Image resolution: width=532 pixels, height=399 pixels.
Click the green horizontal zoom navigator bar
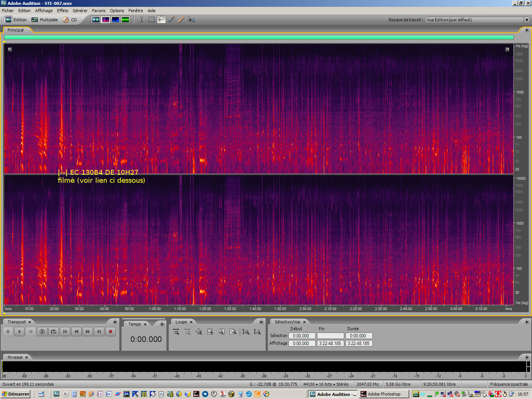pos(258,38)
